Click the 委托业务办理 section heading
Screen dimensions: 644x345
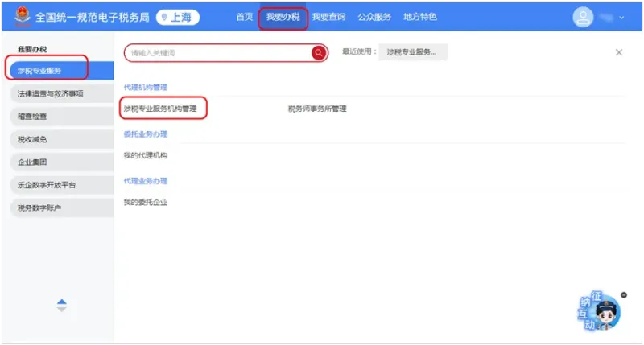(146, 134)
